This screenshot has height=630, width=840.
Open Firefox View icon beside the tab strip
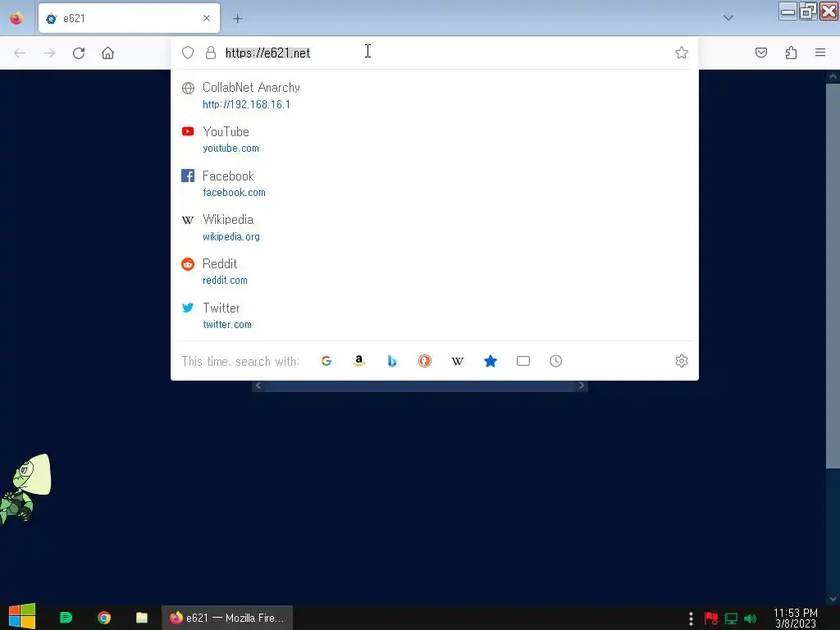click(x=16, y=18)
